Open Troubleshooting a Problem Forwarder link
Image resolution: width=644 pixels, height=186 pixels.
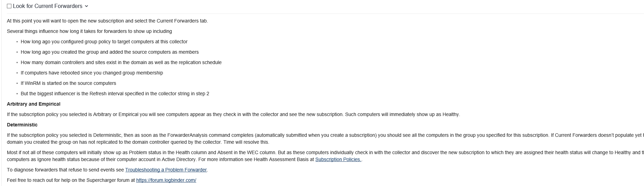point(166,170)
